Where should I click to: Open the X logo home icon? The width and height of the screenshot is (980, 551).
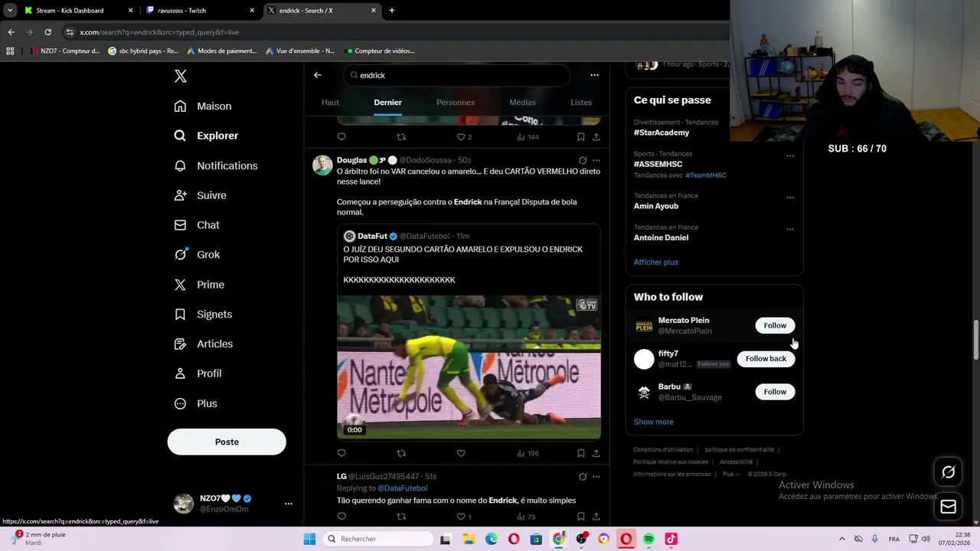(181, 76)
